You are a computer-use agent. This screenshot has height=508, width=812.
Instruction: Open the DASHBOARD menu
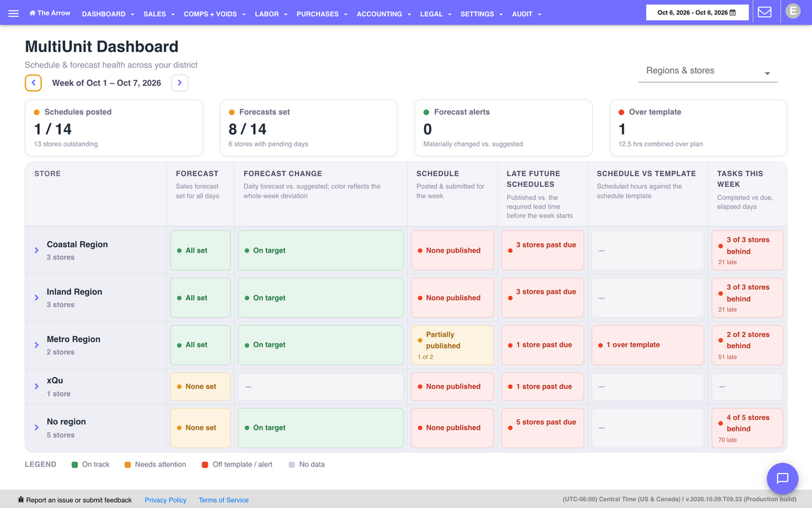tap(108, 14)
